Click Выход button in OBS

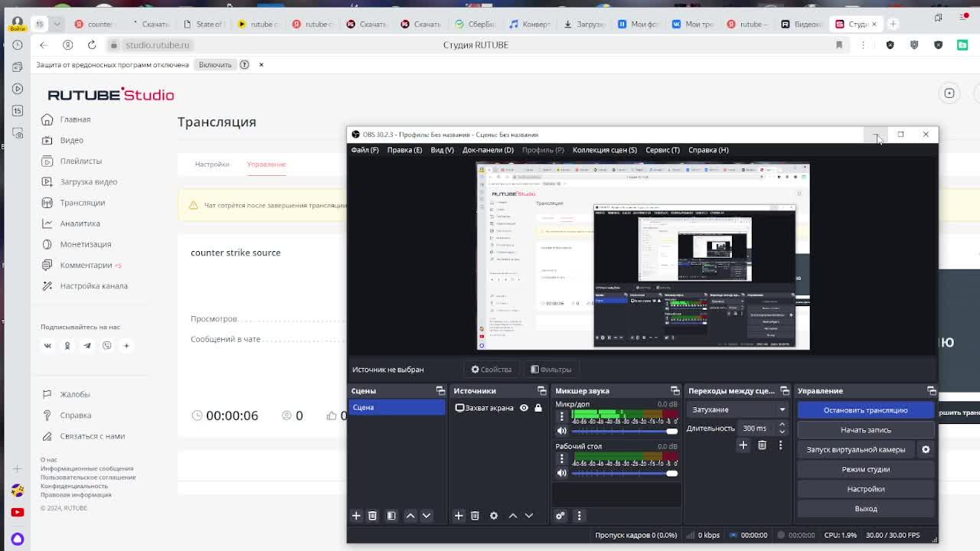point(866,509)
